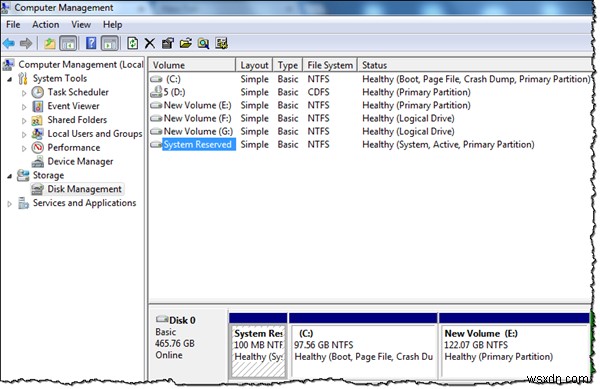
Task: Sort by the Type column header
Action: (x=288, y=65)
